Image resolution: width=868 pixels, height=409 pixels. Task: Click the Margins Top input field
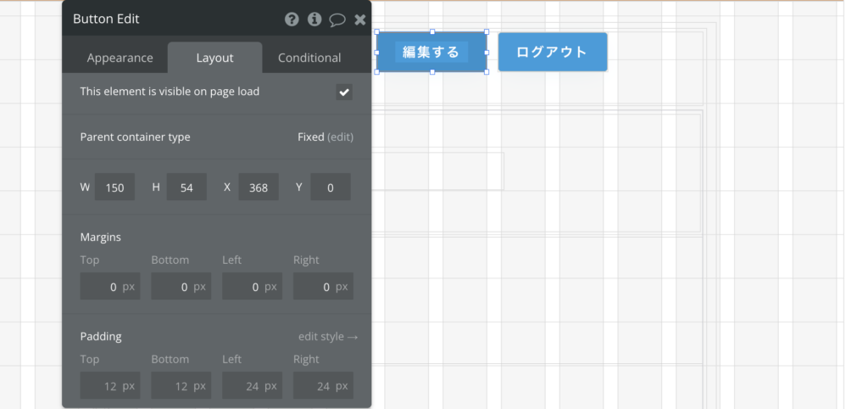[x=109, y=287]
